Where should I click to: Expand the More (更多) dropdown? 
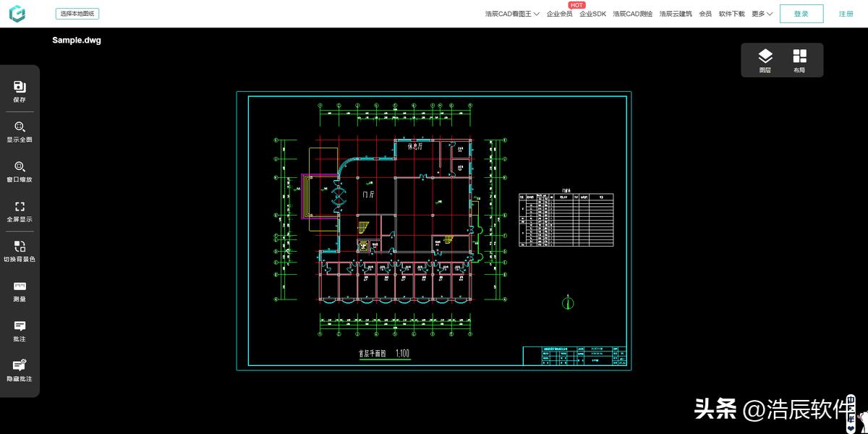(762, 14)
